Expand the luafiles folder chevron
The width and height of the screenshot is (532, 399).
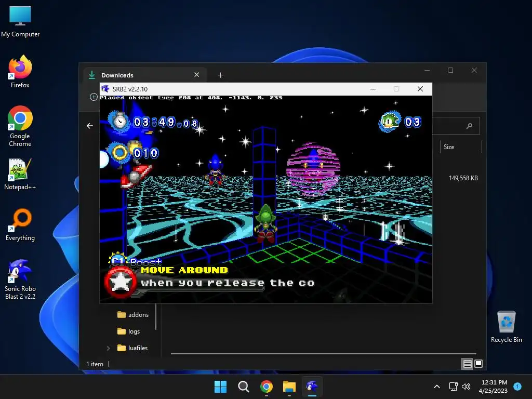[108, 348]
